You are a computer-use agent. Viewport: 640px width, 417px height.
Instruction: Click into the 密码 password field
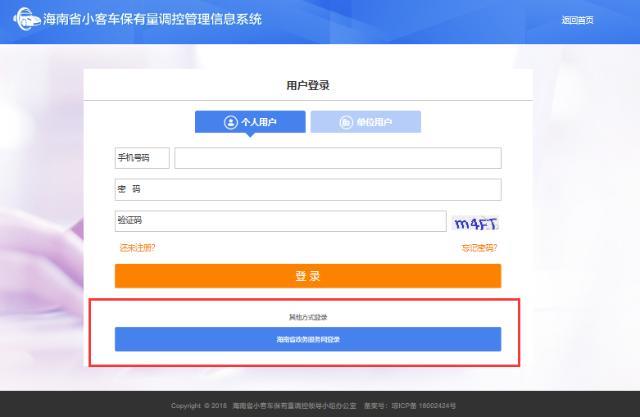(308, 190)
